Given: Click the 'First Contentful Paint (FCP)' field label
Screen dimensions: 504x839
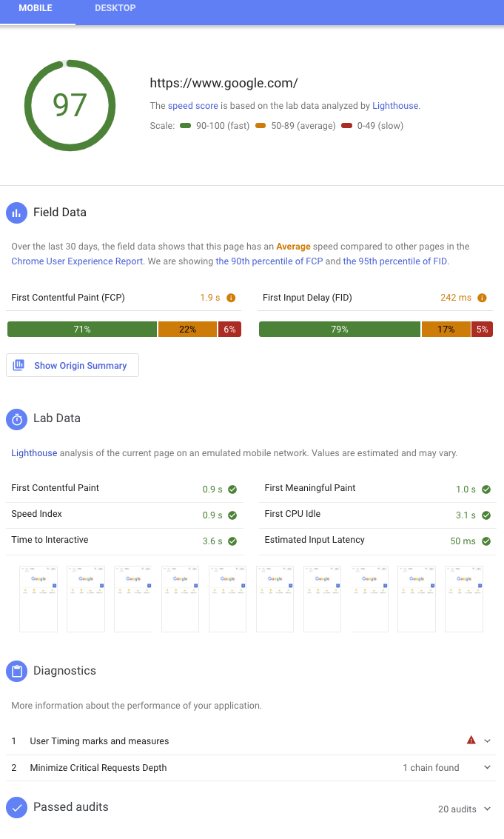Looking at the screenshot, I should [x=68, y=298].
